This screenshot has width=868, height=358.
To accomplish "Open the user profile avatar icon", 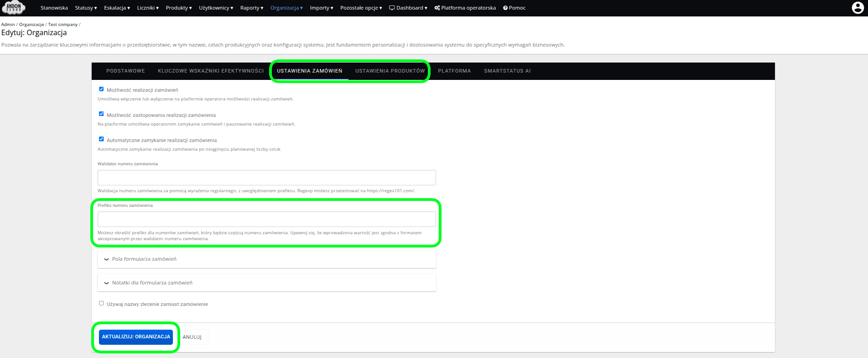I will 857,8.
